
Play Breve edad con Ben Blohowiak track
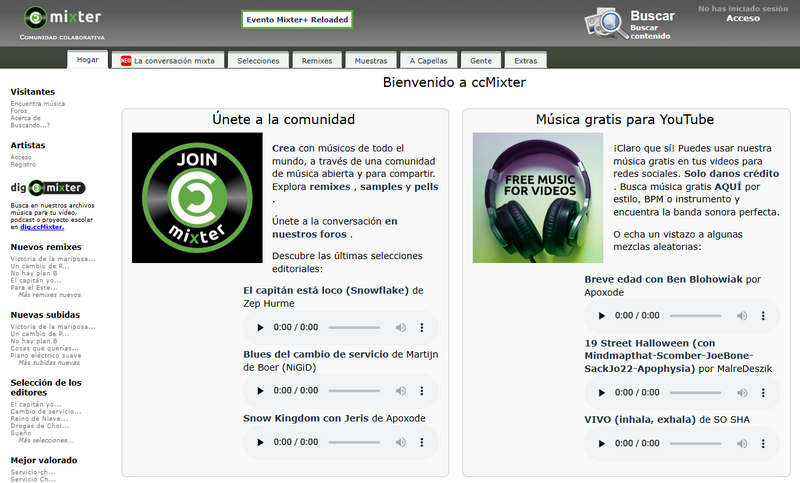coord(602,316)
